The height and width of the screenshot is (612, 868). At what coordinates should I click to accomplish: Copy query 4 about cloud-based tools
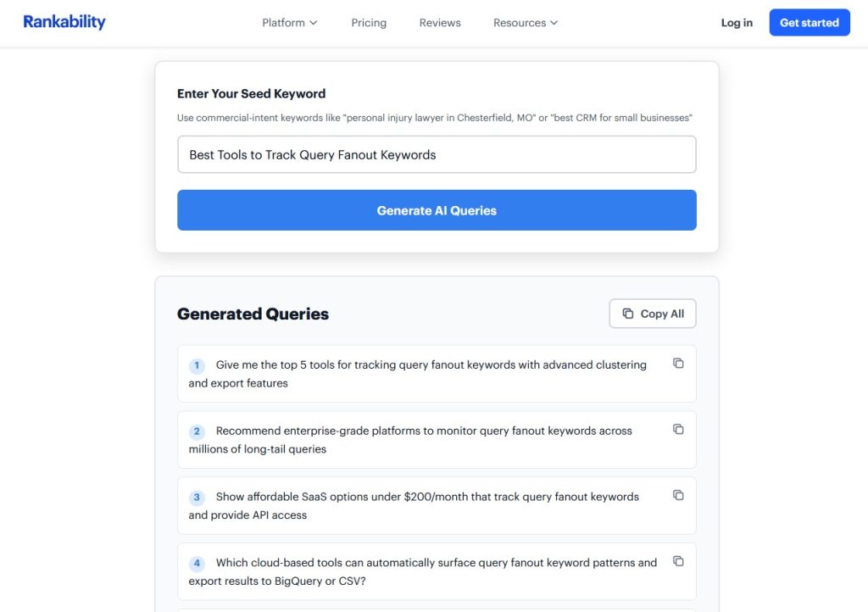[678, 560]
